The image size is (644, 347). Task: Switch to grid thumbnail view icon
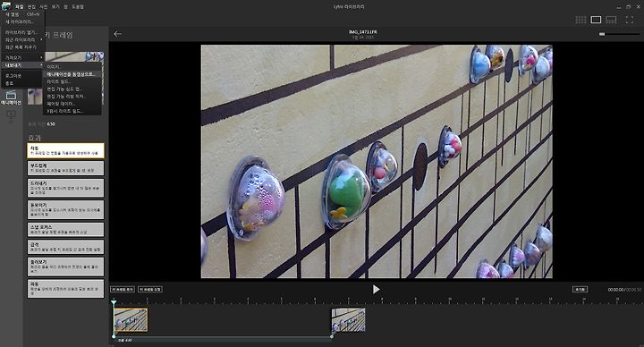pyautogui.click(x=580, y=20)
